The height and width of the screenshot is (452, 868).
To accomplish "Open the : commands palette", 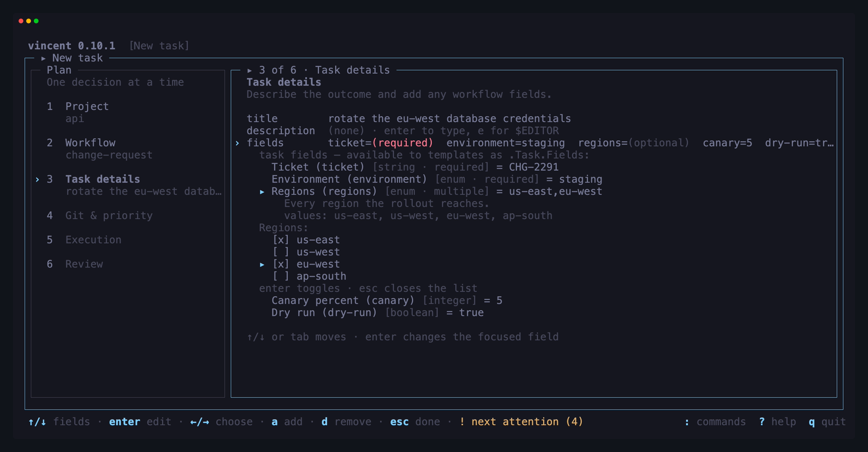I will [715, 422].
